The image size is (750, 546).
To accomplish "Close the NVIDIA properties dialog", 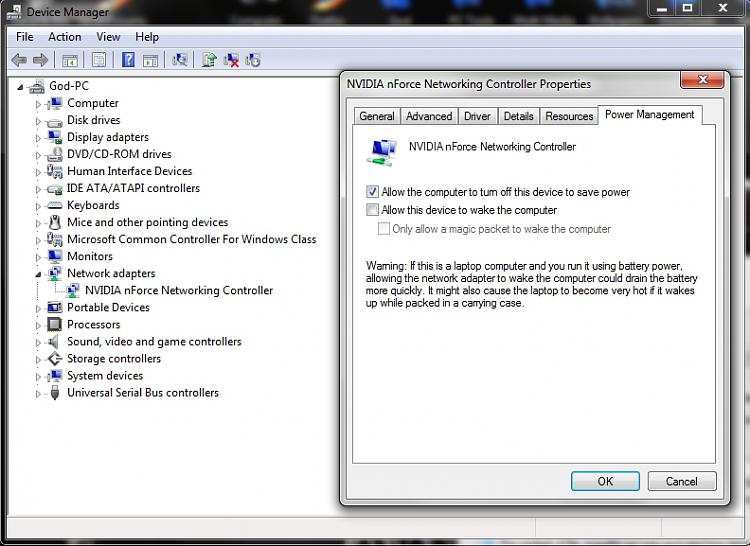I will [702, 80].
